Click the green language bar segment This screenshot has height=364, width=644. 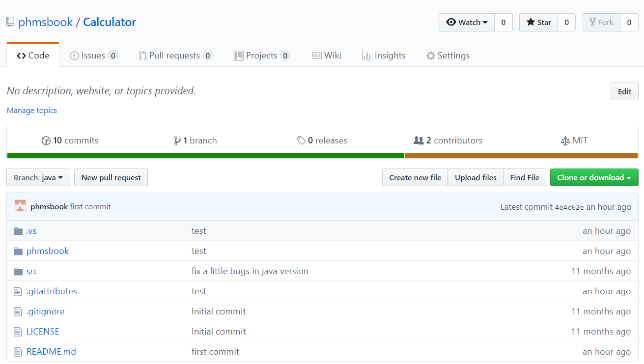click(x=205, y=156)
